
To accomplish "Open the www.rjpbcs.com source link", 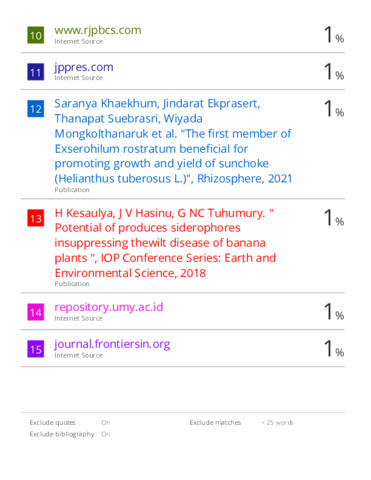I will 98,30.
